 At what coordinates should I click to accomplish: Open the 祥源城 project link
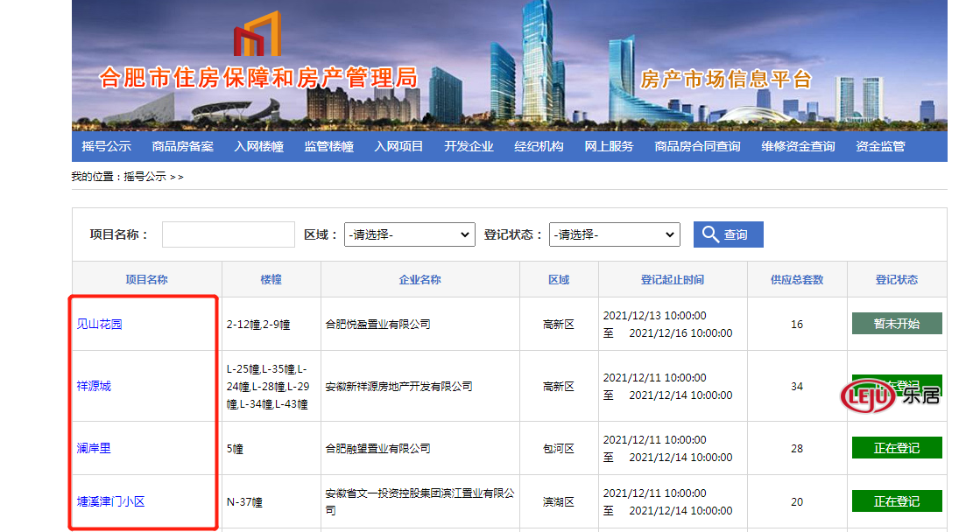click(94, 386)
